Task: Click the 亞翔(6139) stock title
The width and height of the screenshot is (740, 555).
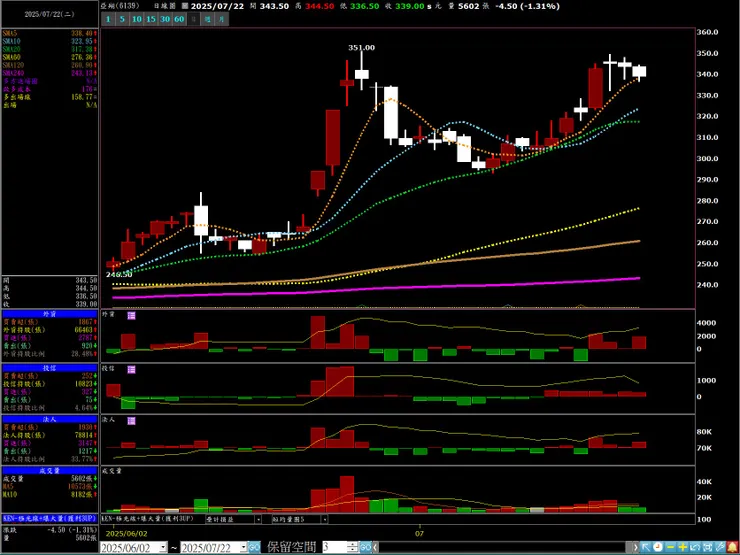Action: click(x=120, y=6)
